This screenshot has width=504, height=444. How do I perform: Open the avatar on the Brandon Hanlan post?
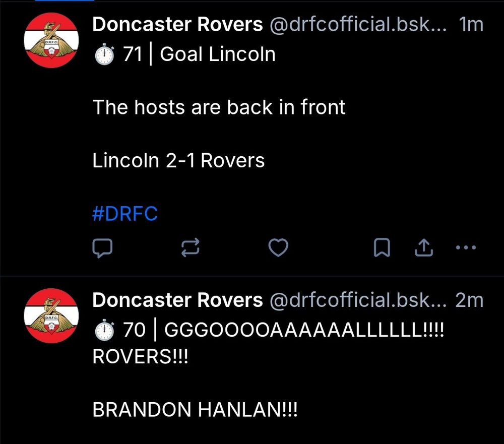(x=51, y=316)
